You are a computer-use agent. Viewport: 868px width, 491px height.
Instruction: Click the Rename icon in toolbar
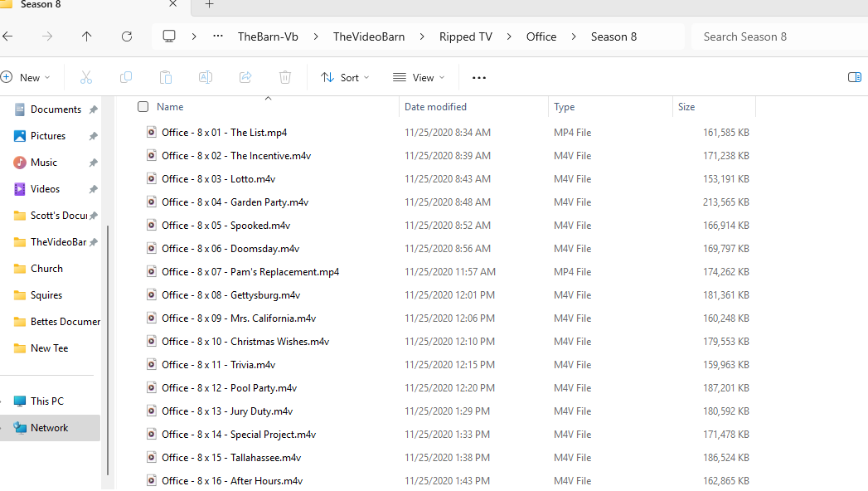point(206,77)
